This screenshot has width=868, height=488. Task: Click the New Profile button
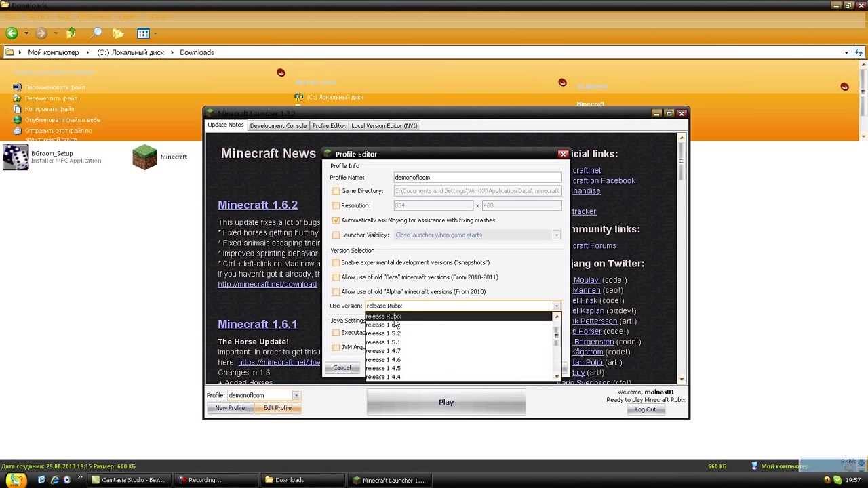[x=230, y=408]
